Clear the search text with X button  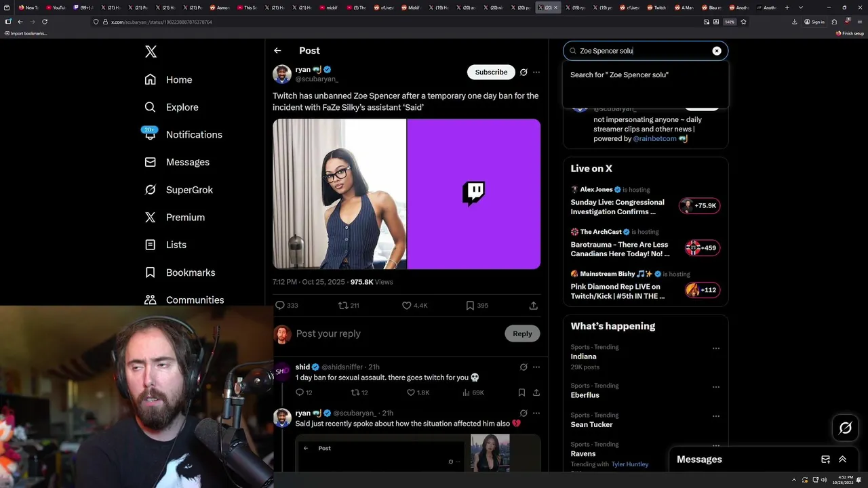717,51
